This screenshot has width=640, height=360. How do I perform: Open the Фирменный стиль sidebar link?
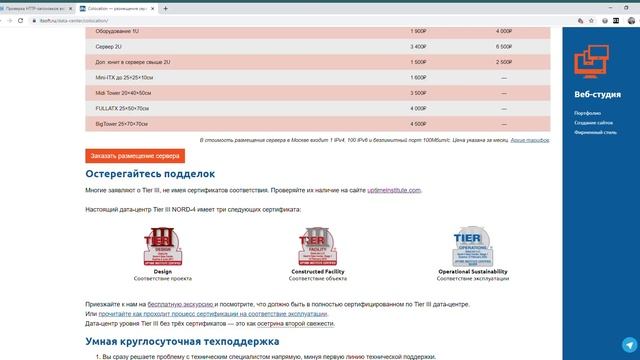pyautogui.click(x=595, y=132)
